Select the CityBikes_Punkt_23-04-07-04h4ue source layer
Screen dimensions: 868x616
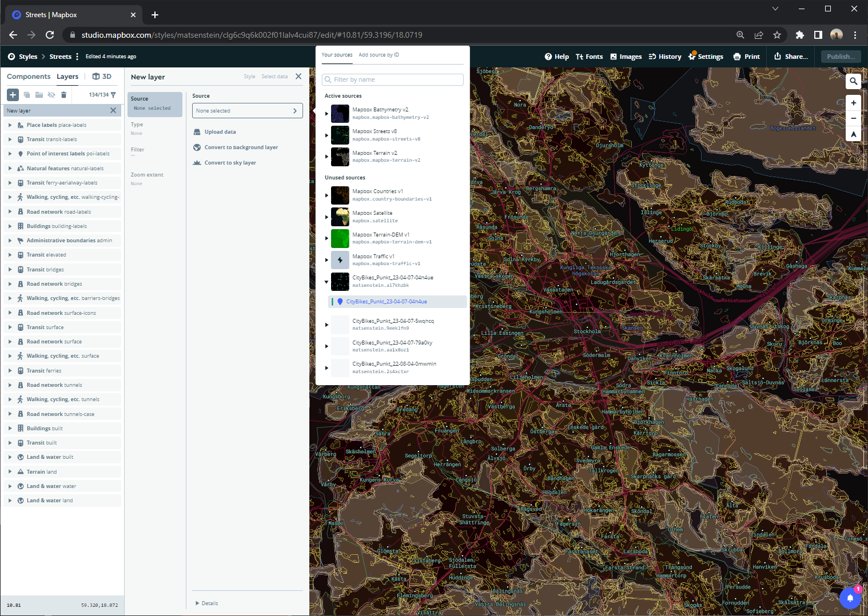398,302
